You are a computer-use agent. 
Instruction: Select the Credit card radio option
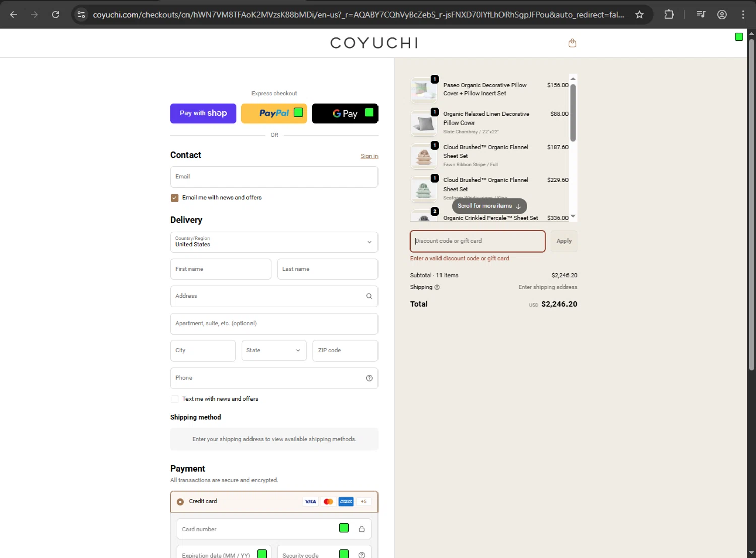click(180, 502)
